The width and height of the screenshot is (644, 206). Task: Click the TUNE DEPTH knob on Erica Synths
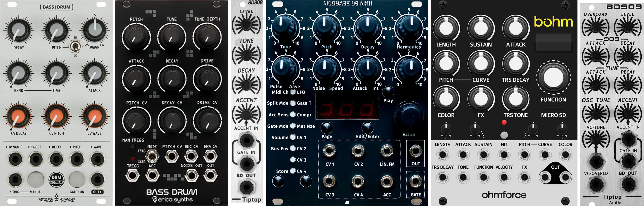coord(207,38)
